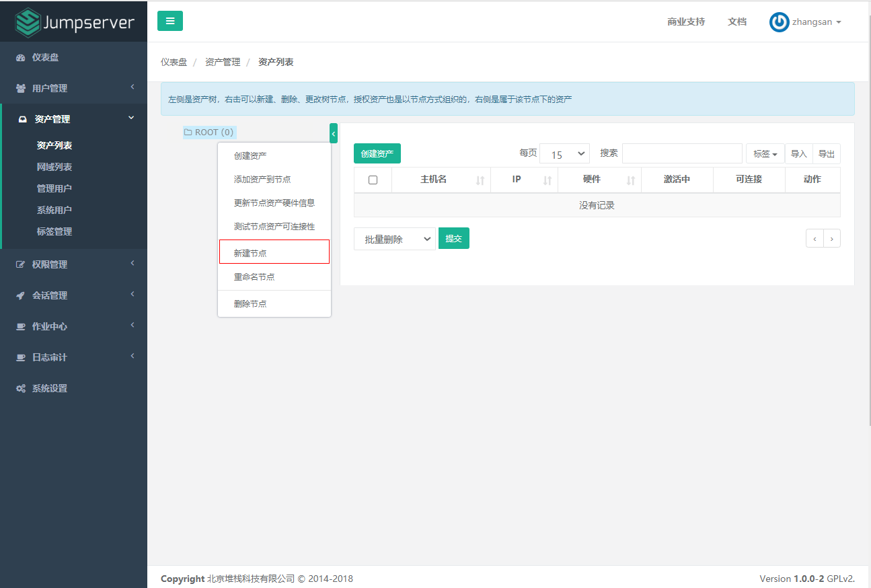Click the 创建资产 green button
The image size is (871, 588).
[377, 153]
